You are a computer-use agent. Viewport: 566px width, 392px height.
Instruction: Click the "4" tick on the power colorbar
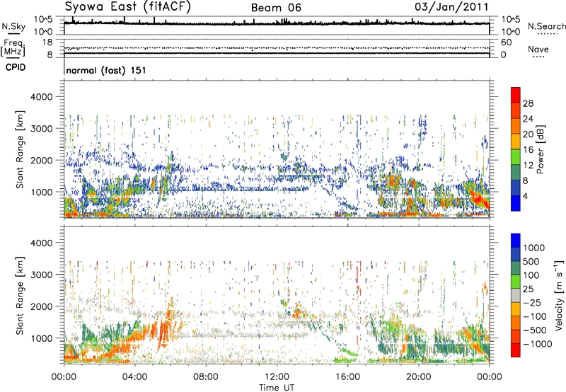tap(525, 196)
